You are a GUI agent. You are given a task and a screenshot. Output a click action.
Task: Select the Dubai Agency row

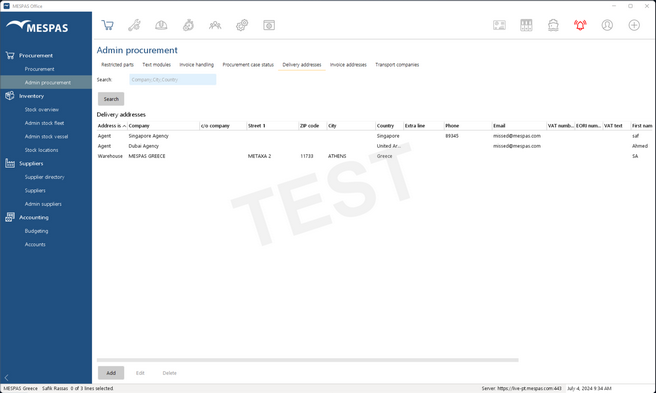(x=374, y=146)
